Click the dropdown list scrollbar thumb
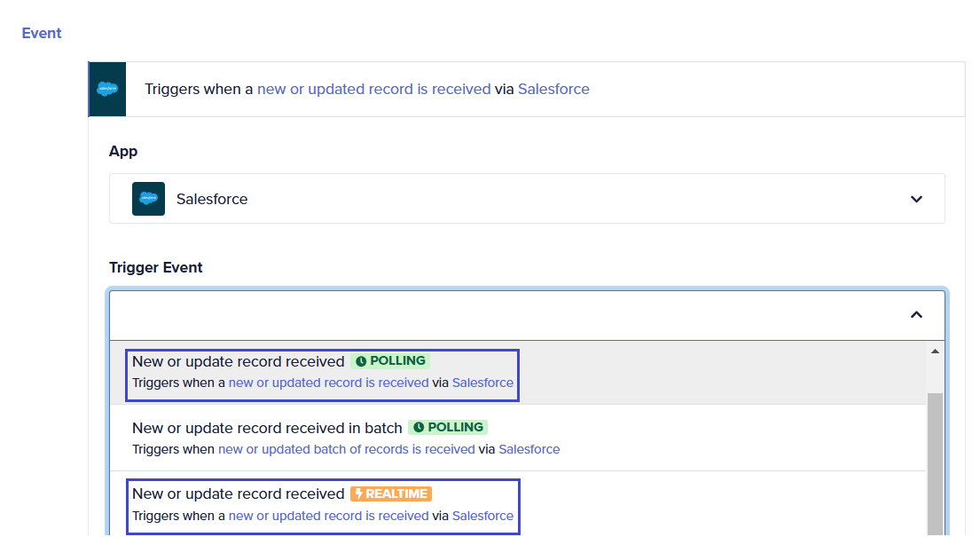Viewport: 980px width, 537px height. (935, 463)
